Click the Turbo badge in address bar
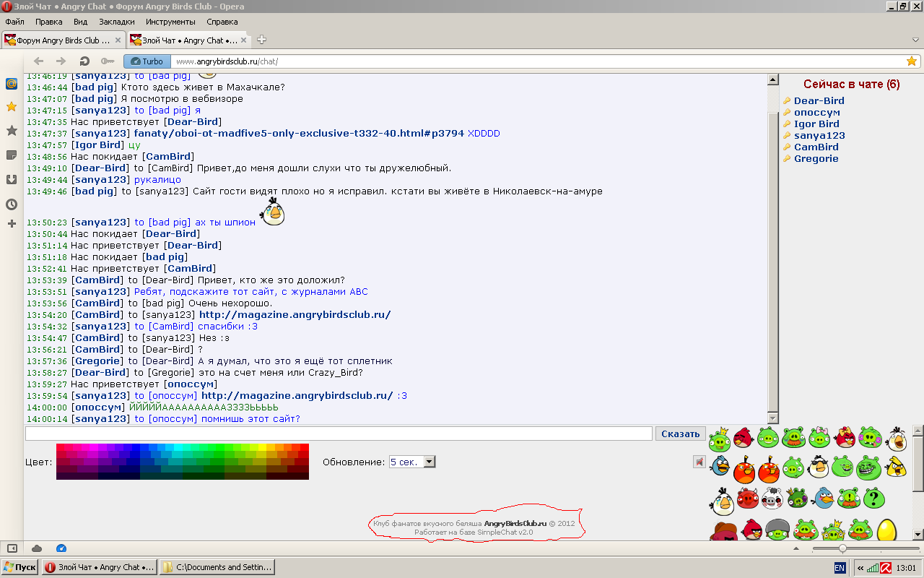Image resolution: width=924 pixels, height=578 pixels. (147, 61)
